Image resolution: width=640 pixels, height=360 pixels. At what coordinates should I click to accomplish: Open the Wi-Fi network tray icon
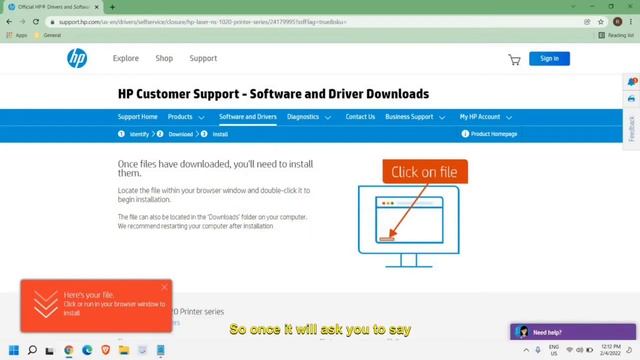[x=569, y=350]
